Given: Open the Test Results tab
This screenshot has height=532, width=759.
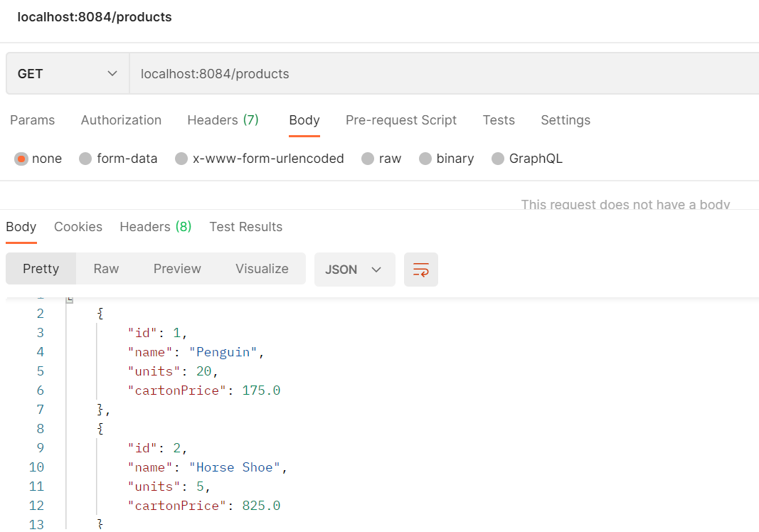Looking at the screenshot, I should (x=246, y=227).
